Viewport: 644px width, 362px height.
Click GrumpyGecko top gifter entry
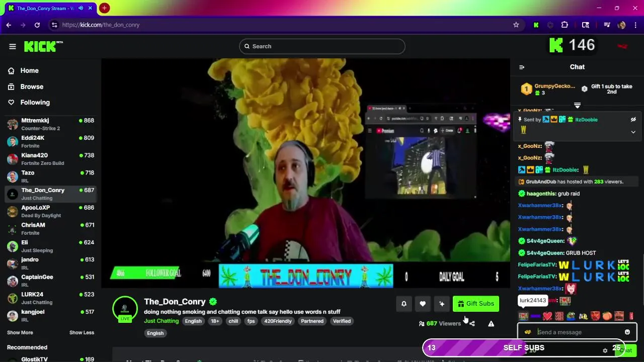click(x=548, y=89)
